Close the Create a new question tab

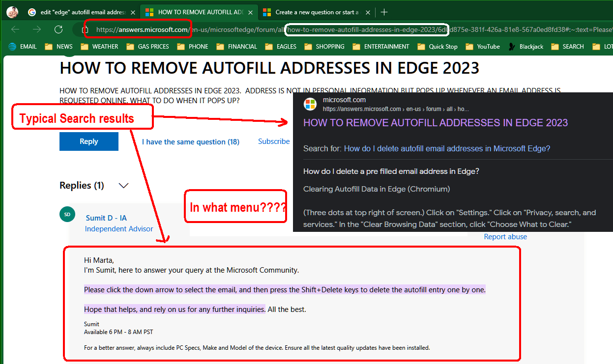367,12
